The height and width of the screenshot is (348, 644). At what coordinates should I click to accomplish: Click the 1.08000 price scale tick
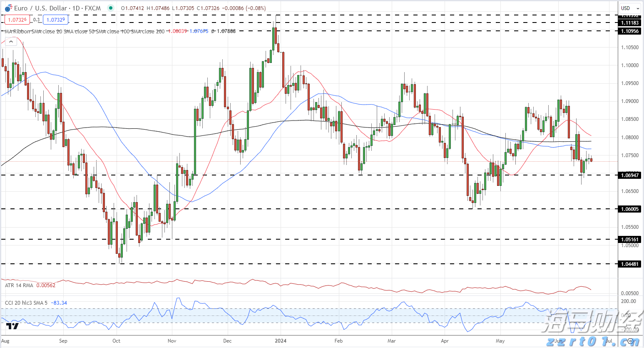coord(630,137)
